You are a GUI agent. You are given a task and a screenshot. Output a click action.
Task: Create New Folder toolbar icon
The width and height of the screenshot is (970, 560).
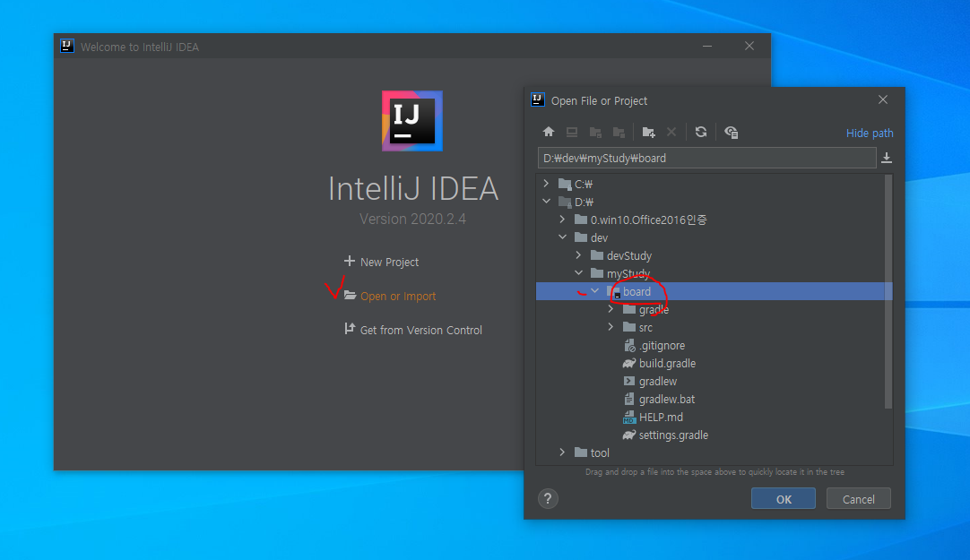[648, 132]
